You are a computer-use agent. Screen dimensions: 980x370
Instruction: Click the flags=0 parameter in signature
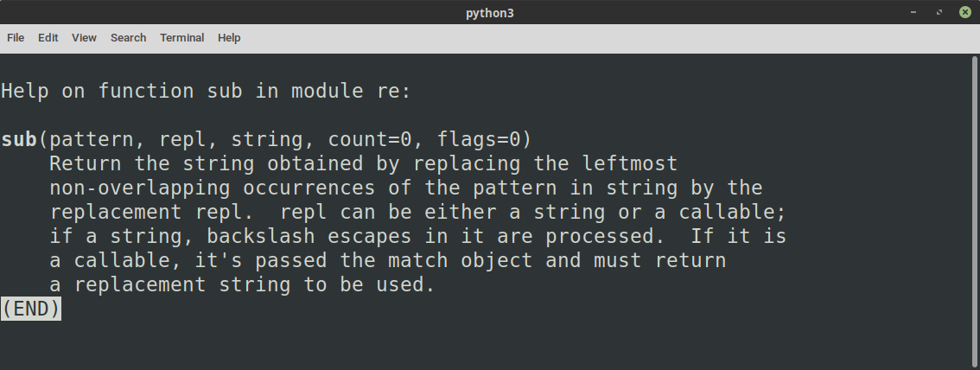point(479,138)
